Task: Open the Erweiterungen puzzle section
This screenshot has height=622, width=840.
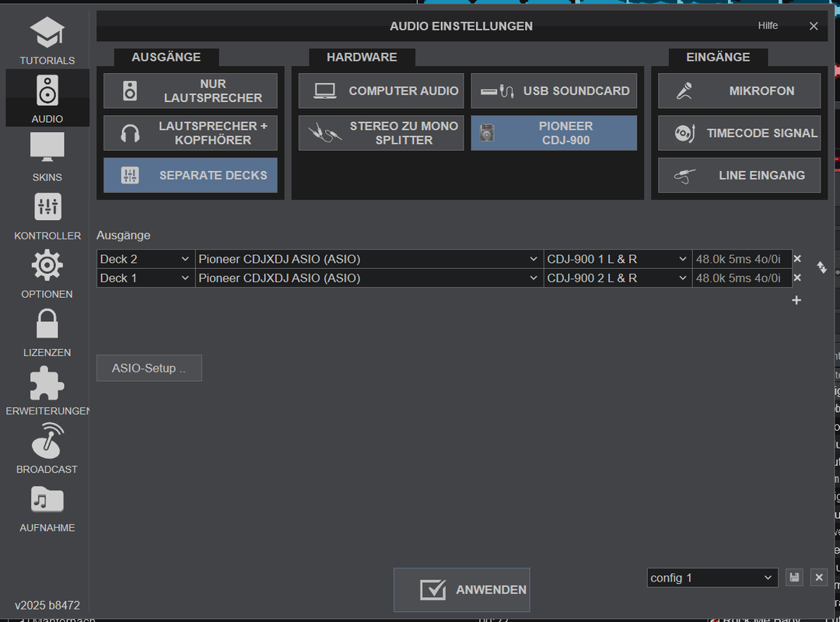Action: tap(47, 390)
